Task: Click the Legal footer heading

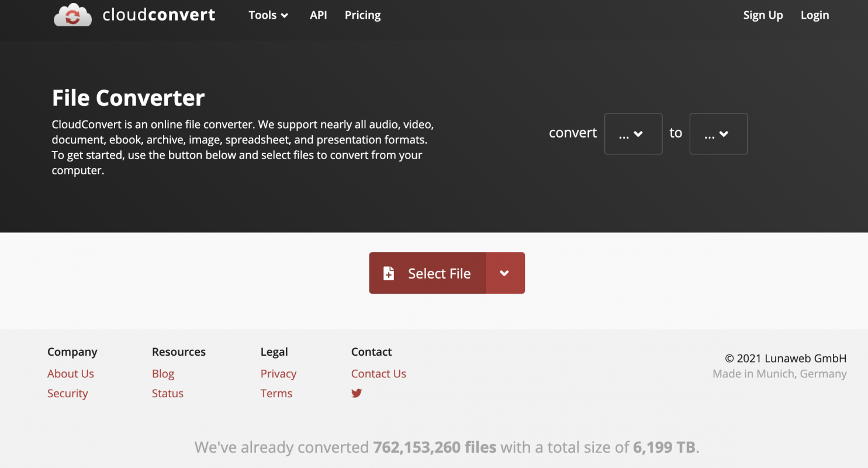Action: (x=274, y=352)
